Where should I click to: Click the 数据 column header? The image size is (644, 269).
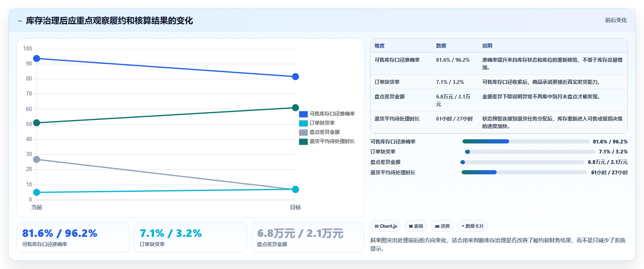pos(441,46)
